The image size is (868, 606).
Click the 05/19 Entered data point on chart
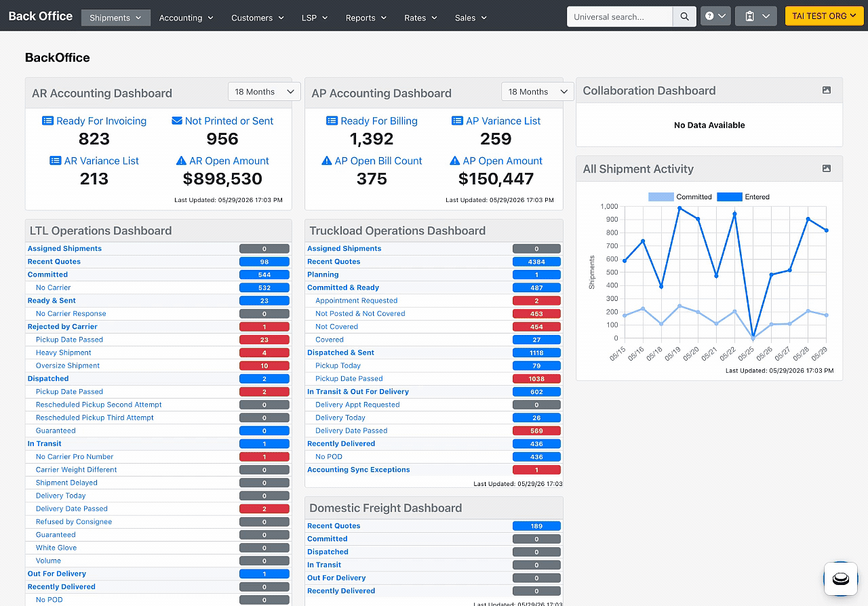click(x=679, y=208)
